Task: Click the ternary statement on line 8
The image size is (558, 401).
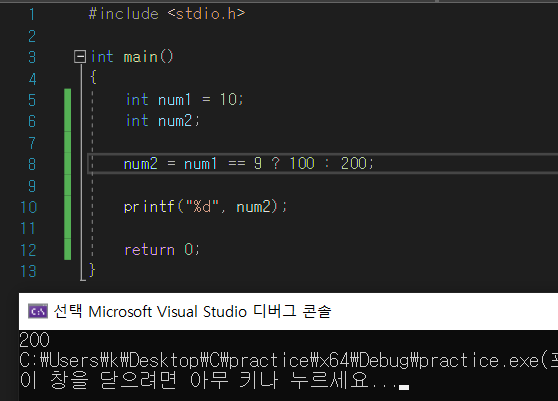Action: pyautogui.click(x=249, y=164)
